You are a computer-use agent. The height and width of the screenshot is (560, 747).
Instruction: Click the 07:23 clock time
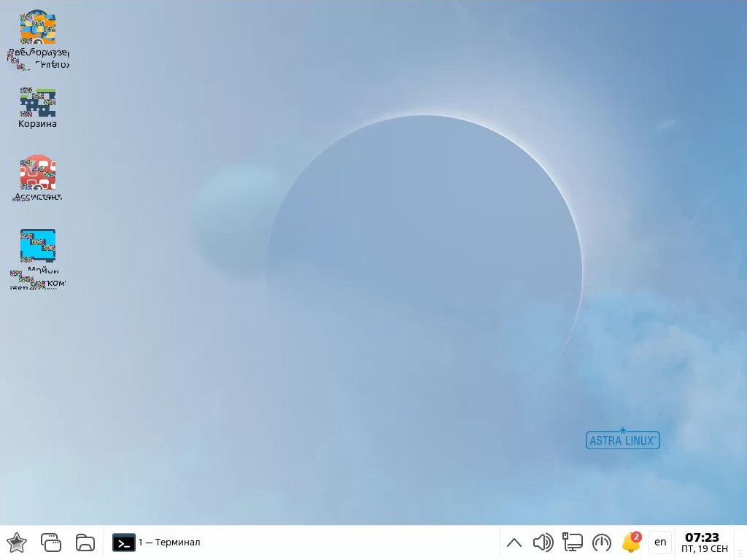[702, 537]
